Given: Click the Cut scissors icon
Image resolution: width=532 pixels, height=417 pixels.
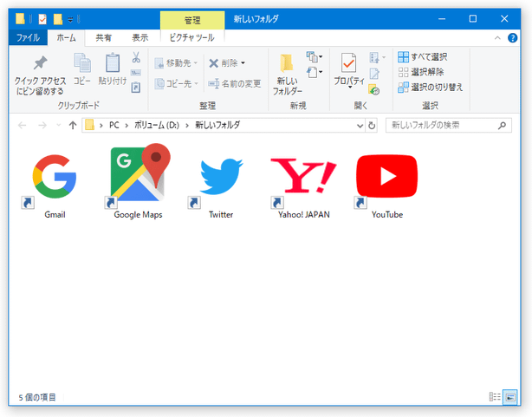Looking at the screenshot, I should pos(136,57).
